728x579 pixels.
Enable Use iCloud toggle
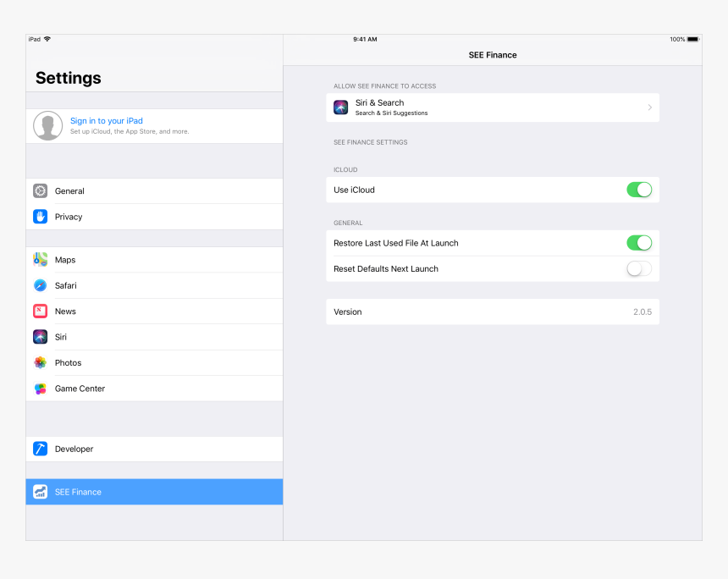(x=639, y=190)
